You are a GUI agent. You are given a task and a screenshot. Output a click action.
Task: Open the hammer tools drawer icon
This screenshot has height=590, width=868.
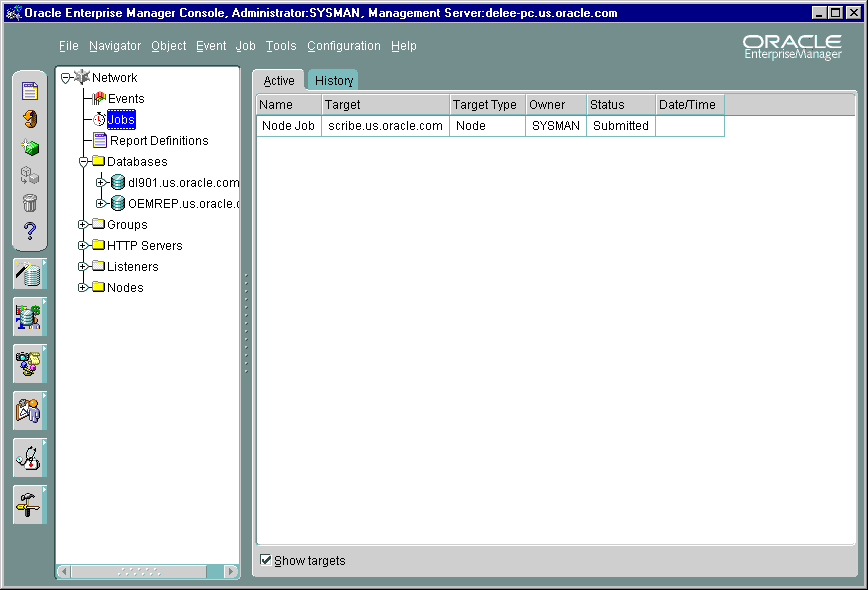coord(29,503)
